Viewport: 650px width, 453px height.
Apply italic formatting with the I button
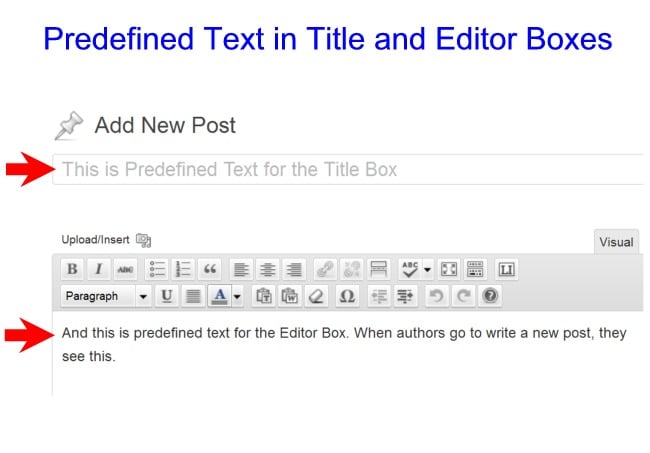pyautogui.click(x=98, y=269)
